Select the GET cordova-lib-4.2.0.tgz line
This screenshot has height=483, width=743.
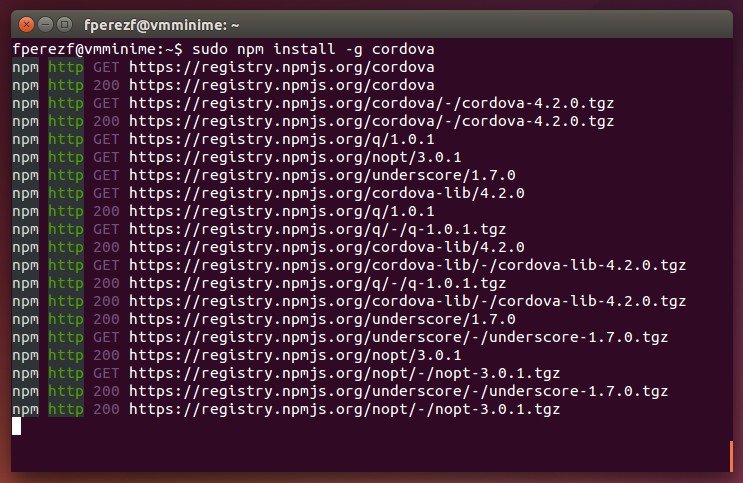click(349, 265)
